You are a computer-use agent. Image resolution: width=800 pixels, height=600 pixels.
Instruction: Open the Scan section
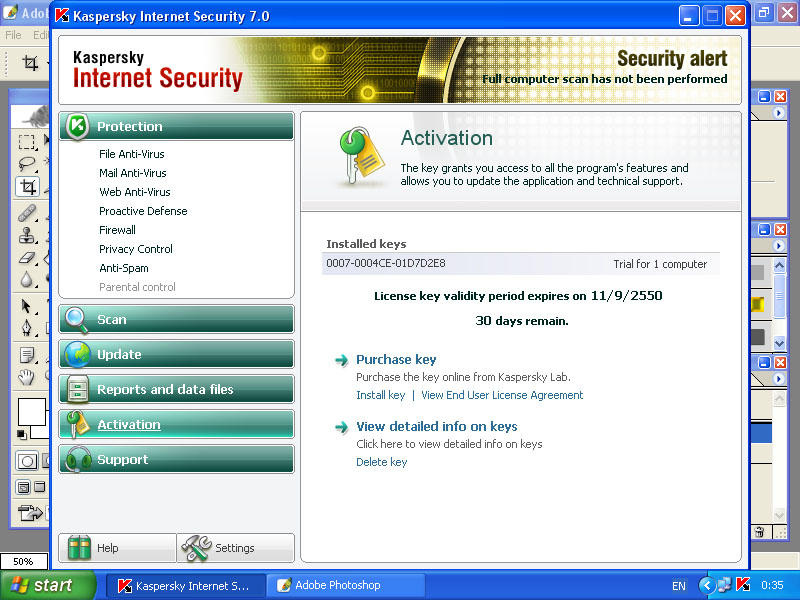pos(177,319)
